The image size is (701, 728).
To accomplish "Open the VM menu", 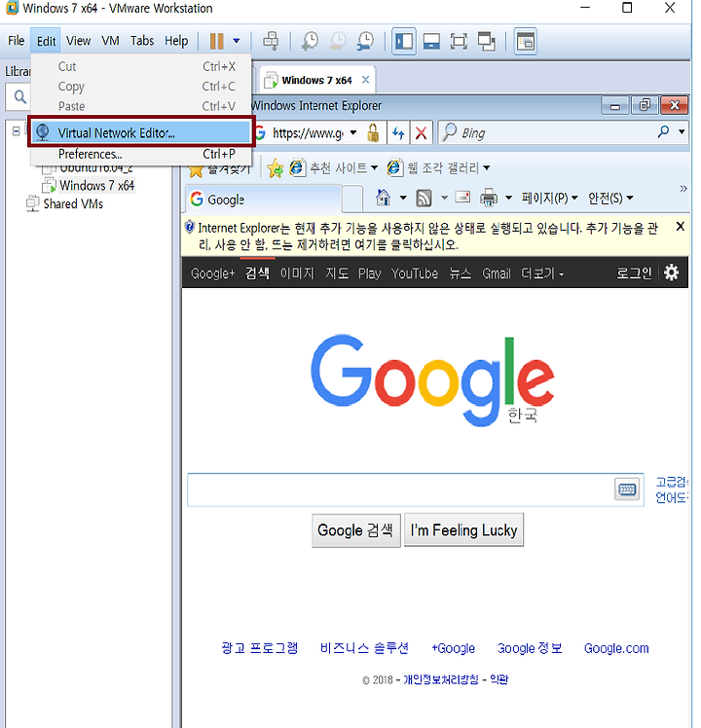I will coord(111,41).
